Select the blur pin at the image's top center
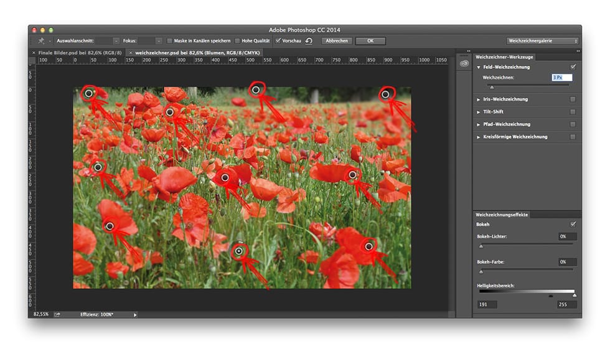 256,90
